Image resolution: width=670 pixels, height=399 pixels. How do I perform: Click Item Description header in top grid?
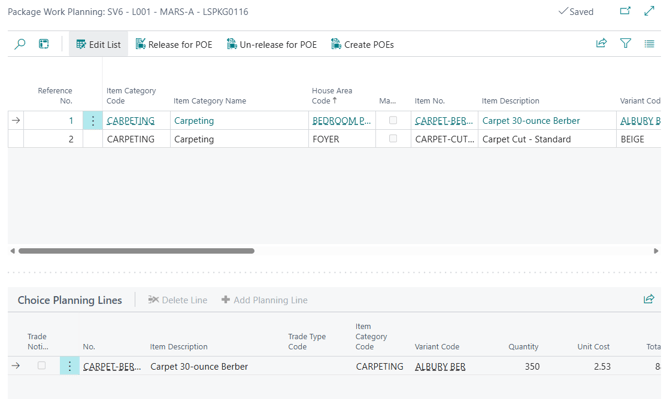tap(510, 101)
